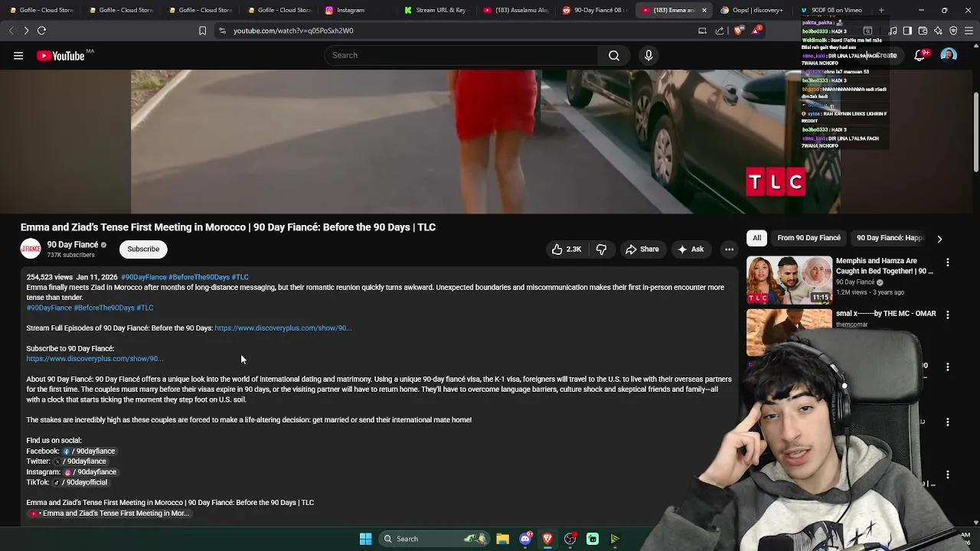Click the #90DayFiance hashtag near views
980x551 pixels.
(144, 277)
